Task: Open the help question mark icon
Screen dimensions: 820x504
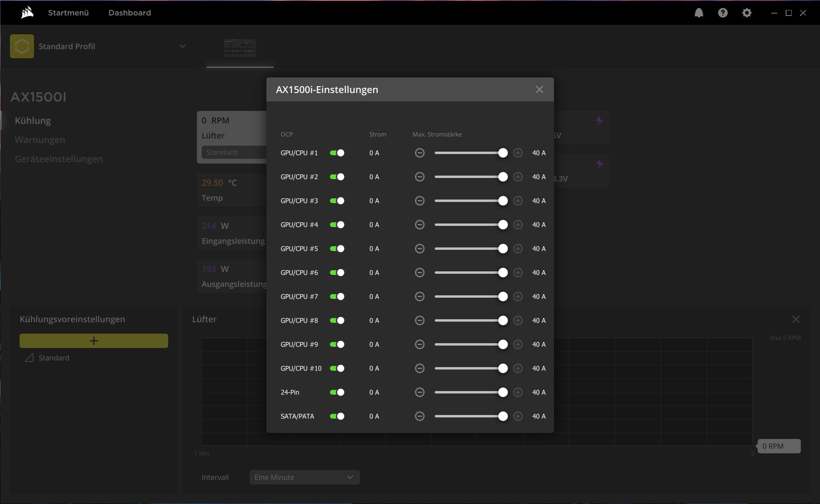Action: tap(723, 13)
